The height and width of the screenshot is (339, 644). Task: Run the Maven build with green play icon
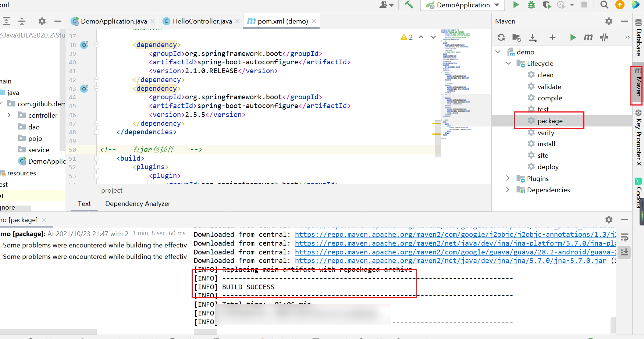(x=573, y=38)
